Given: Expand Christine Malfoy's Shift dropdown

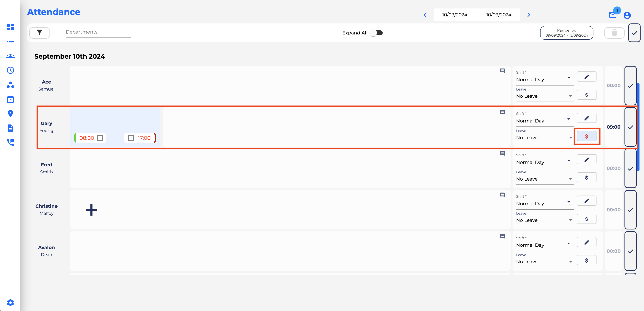Looking at the screenshot, I should 544,204.
